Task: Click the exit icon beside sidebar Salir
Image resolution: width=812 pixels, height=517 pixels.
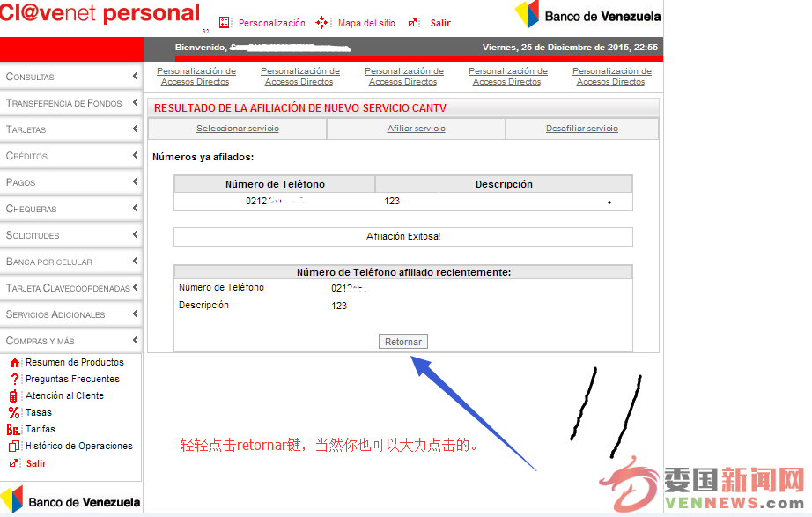Action: click(x=14, y=463)
